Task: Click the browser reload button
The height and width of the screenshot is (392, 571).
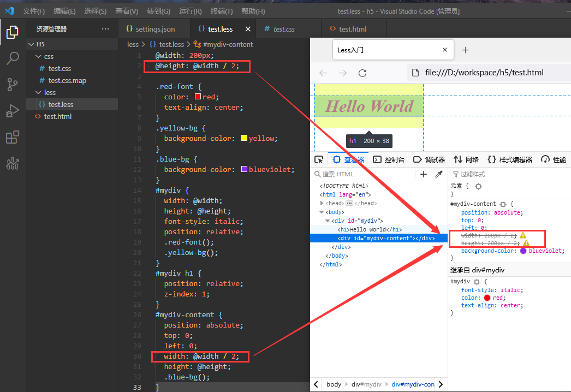Action: 362,73
